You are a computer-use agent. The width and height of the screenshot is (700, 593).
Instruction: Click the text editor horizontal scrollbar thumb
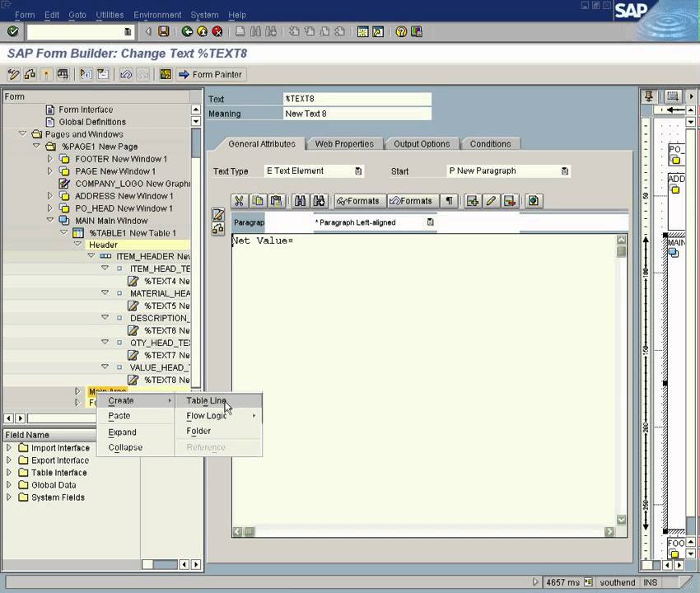[249, 531]
